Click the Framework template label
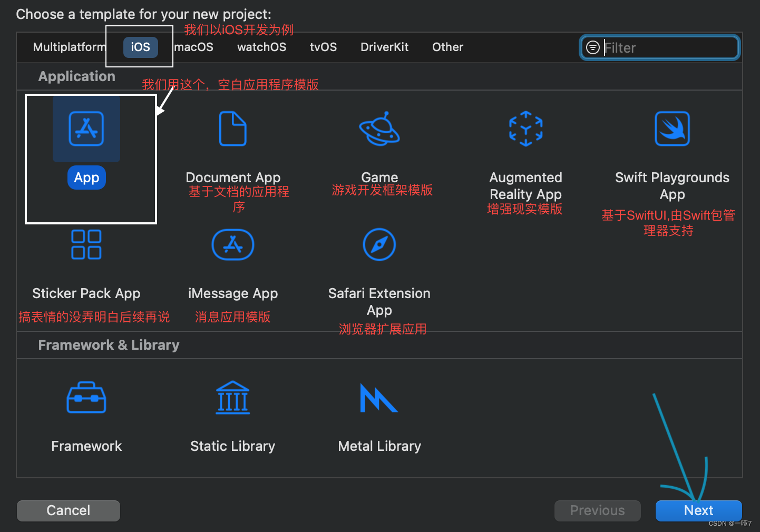The width and height of the screenshot is (760, 532). tap(86, 446)
